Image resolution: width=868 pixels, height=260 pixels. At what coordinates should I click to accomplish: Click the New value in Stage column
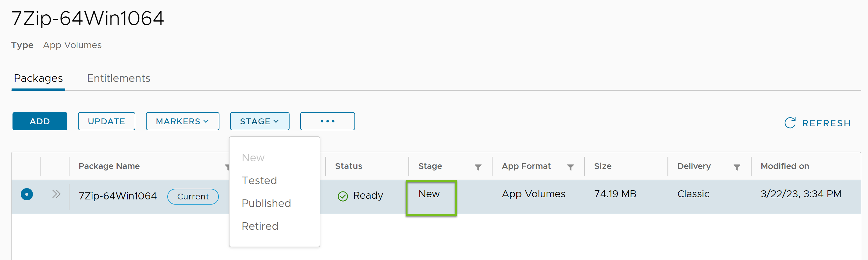(x=429, y=194)
